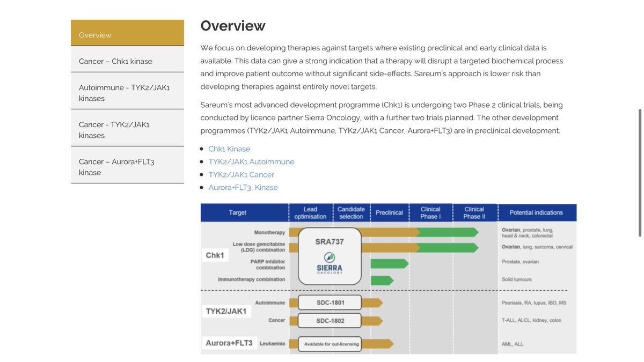This screenshot has height=362, width=644.
Task: Click the Clinical Phase II column header
Action: coord(474,213)
